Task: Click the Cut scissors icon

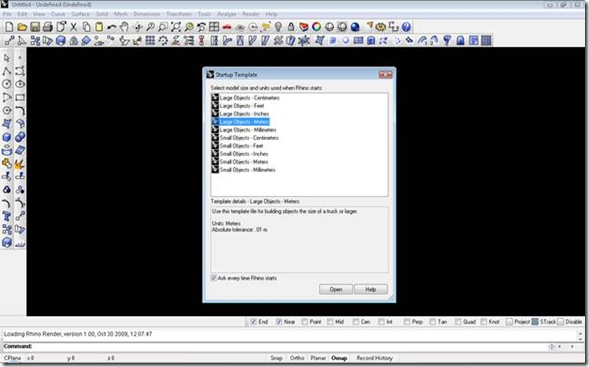Action: [x=74, y=27]
